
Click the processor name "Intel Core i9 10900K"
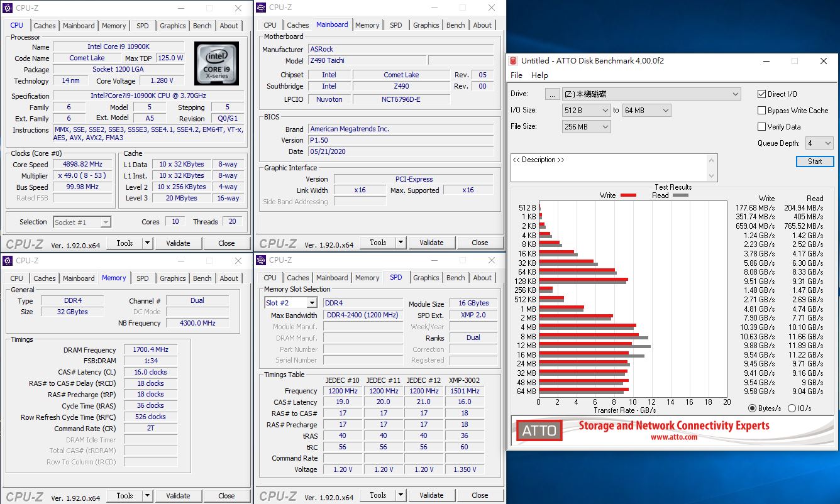[118, 47]
